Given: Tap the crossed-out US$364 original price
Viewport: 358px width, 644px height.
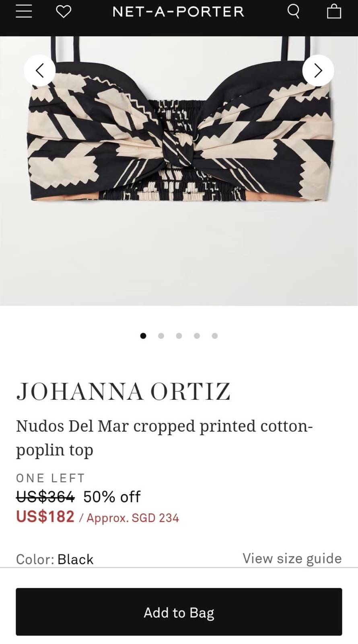Looking at the screenshot, I should click(x=45, y=497).
